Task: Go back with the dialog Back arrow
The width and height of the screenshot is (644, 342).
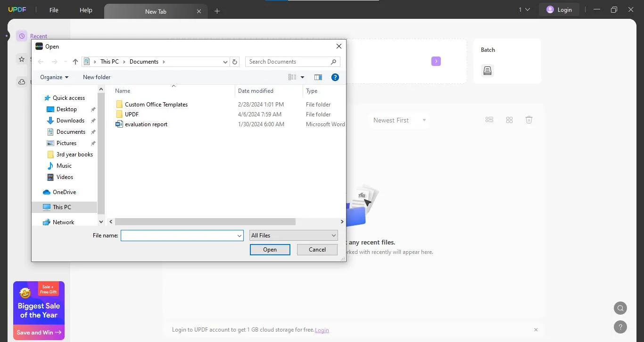Action: [41, 62]
